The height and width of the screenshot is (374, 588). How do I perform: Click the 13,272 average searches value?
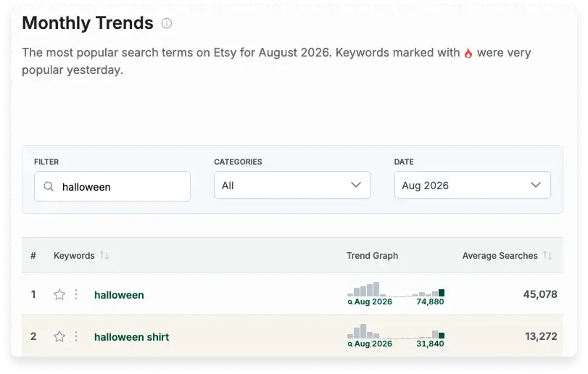(541, 336)
